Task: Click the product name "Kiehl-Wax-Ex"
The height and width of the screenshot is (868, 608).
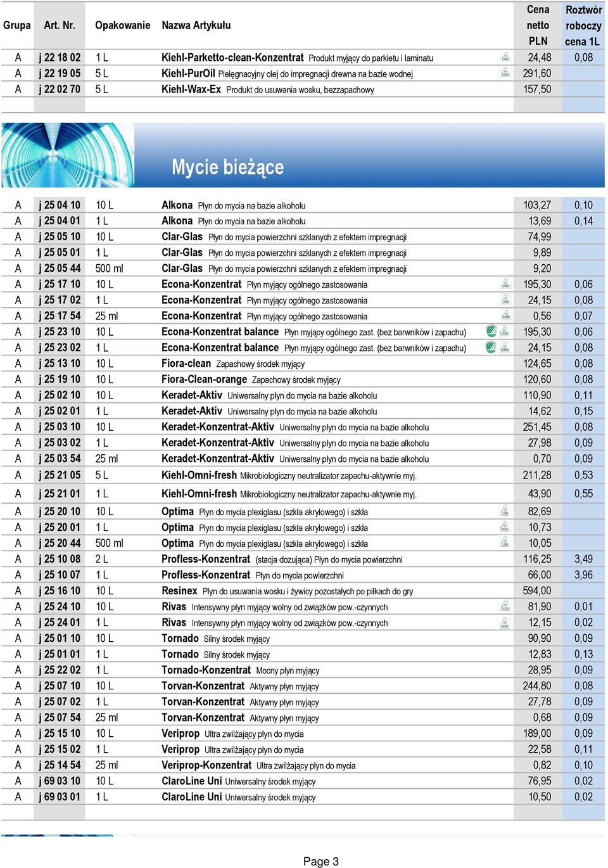Action: coord(191,89)
